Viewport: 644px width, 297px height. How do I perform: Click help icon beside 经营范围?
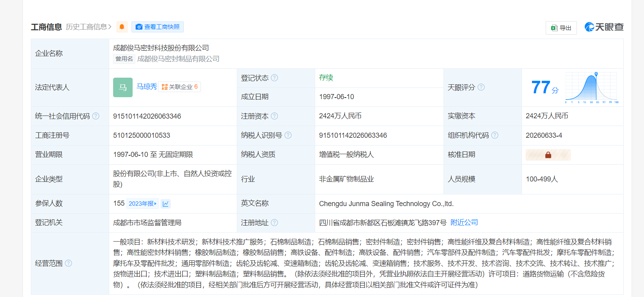point(69,263)
